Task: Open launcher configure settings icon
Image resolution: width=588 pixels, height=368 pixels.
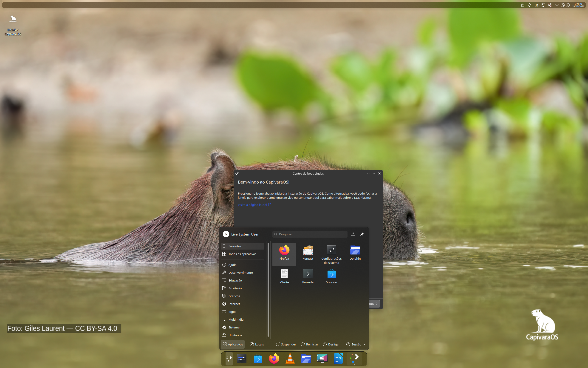Action: pos(353,234)
